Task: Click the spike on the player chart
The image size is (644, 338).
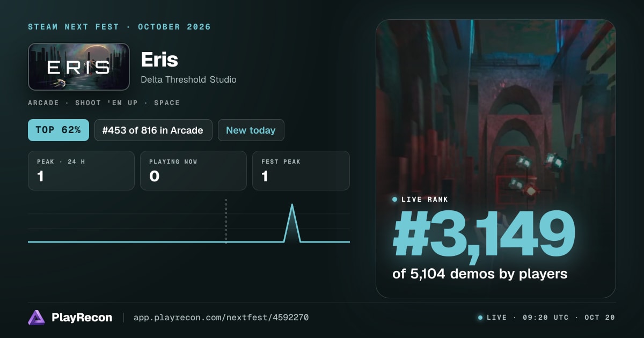Action: point(292,223)
